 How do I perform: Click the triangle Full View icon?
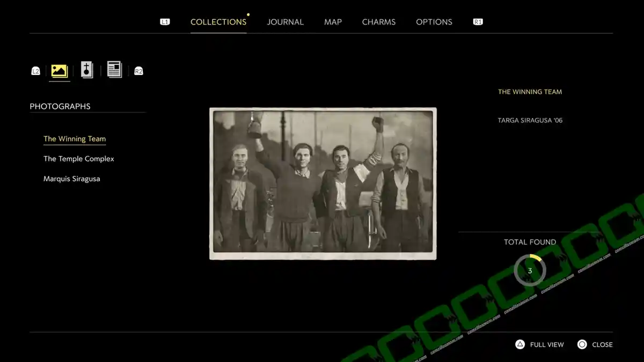(519, 344)
